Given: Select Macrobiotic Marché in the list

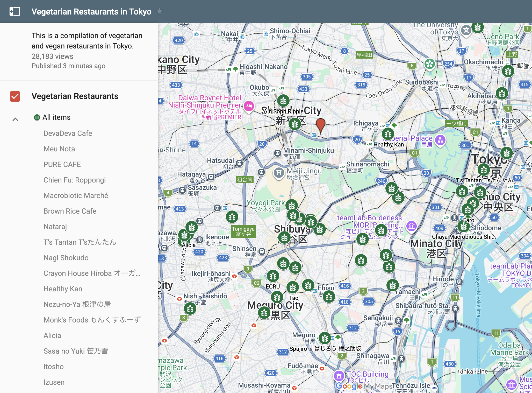Looking at the screenshot, I should point(76,195).
